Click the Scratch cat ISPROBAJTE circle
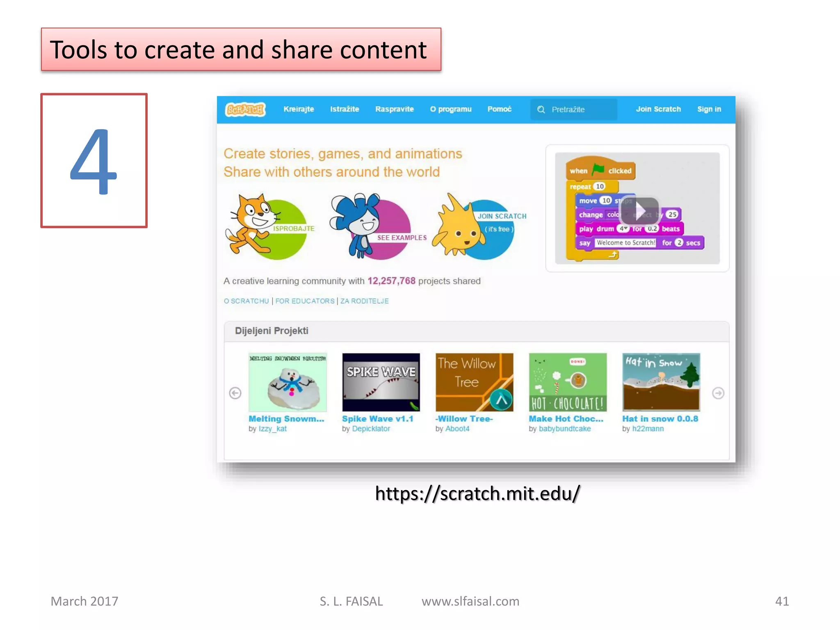Viewport: 840px width, 630px height. click(x=269, y=226)
